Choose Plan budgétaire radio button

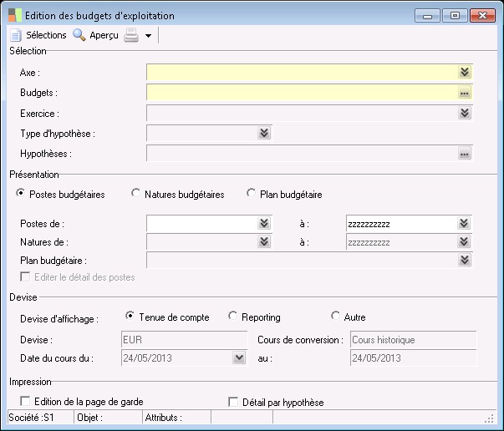[252, 195]
